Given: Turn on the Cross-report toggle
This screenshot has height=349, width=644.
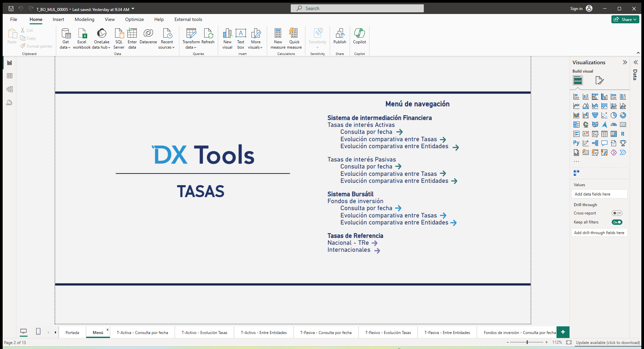Looking at the screenshot, I should point(617,213).
